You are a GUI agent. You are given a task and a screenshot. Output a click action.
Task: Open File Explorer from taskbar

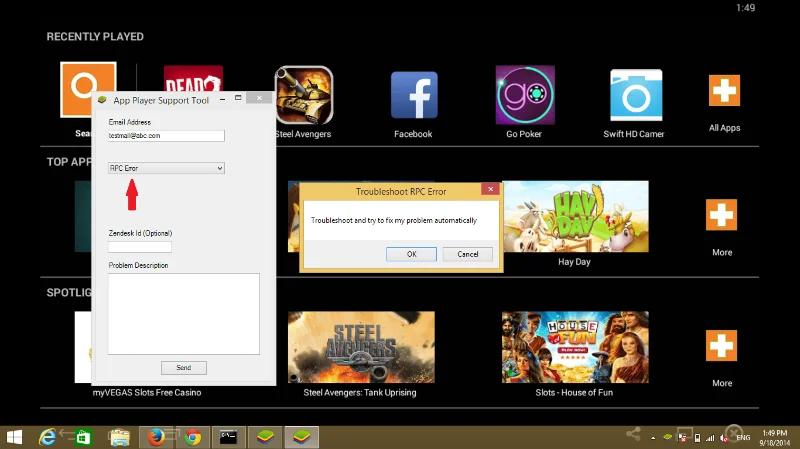tap(119, 437)
